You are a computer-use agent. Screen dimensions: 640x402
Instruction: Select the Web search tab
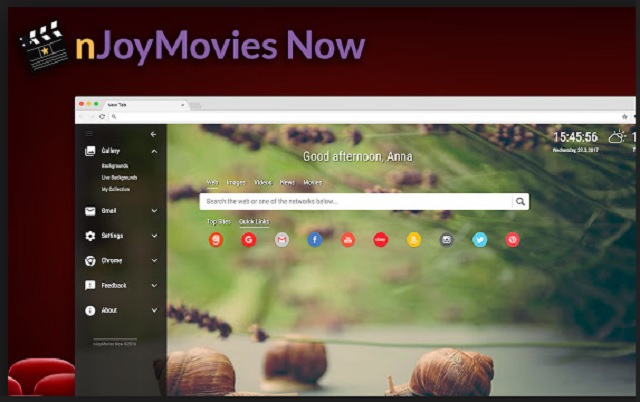pyautogui.click(x=212, y=182)
